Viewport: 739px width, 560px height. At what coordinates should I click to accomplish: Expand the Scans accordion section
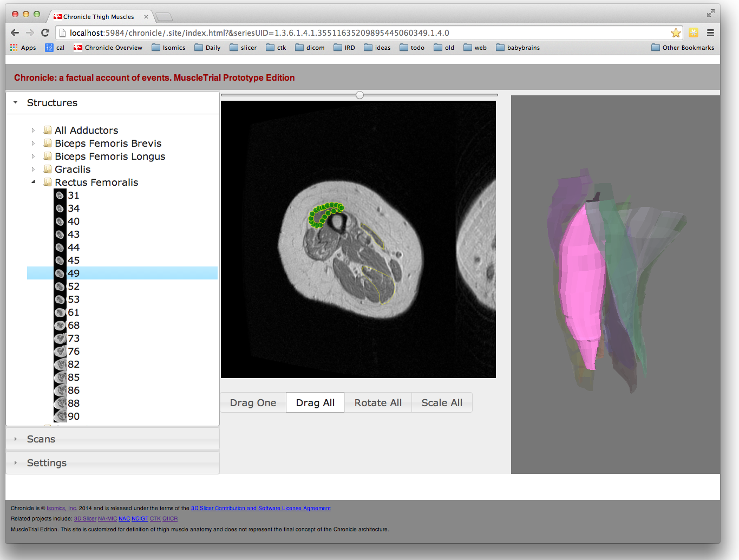pyautogui.click(x=41, y=439)
